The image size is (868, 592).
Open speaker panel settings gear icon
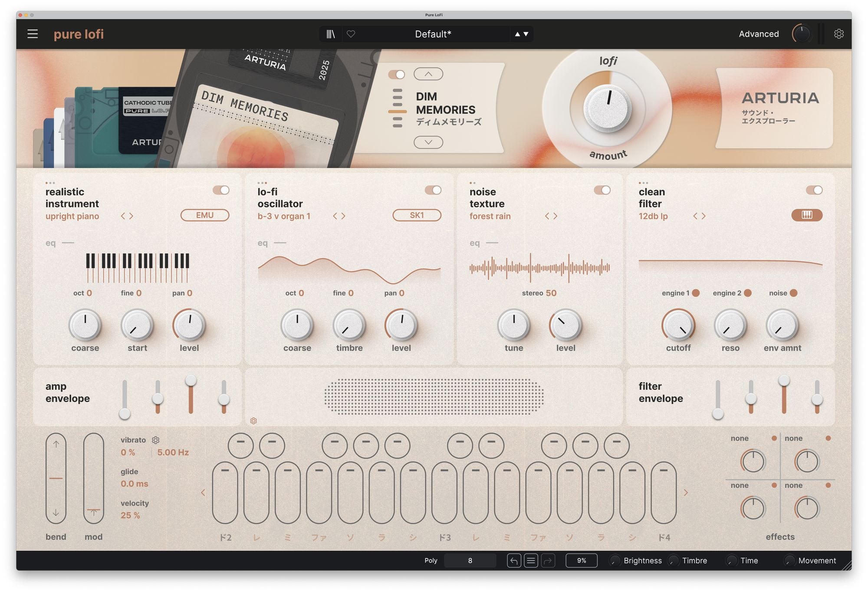click(253, 421)
